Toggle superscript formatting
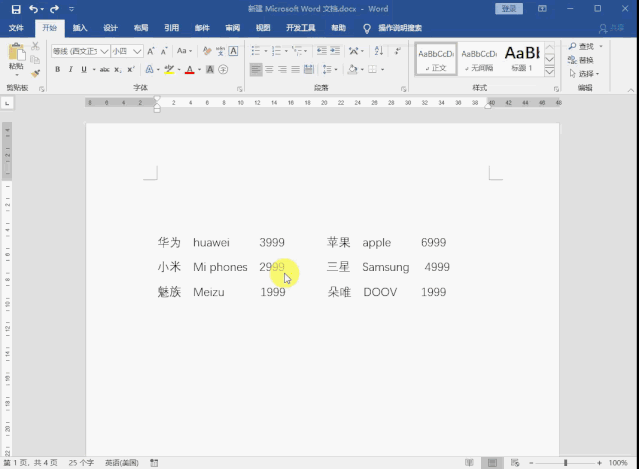Screen dimensions: 639x469 (x=130, y=69)
